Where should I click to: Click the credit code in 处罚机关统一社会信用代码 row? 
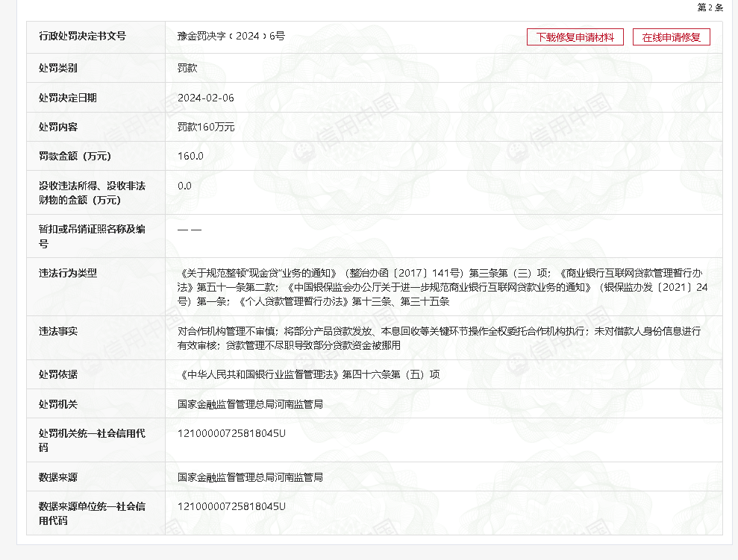pyautogui.click(x=231, y=433)
